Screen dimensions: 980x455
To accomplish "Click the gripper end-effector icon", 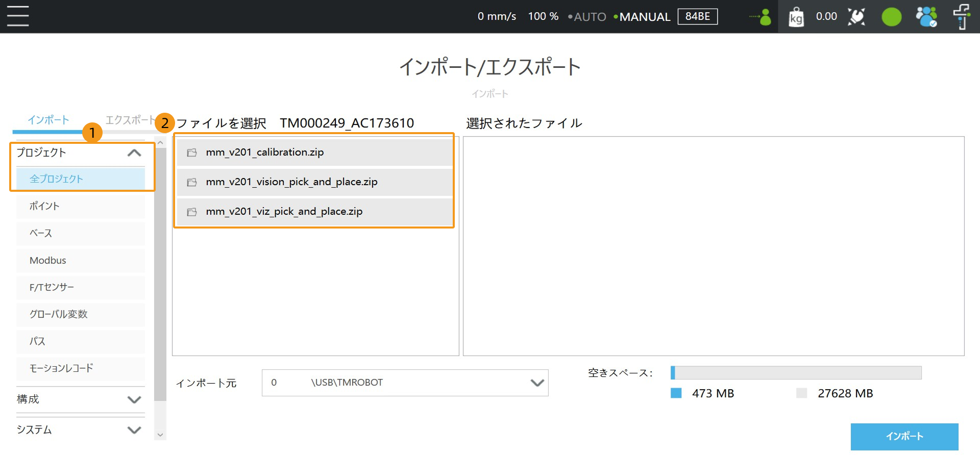I will pyautogui.click(x=856, y=17).
